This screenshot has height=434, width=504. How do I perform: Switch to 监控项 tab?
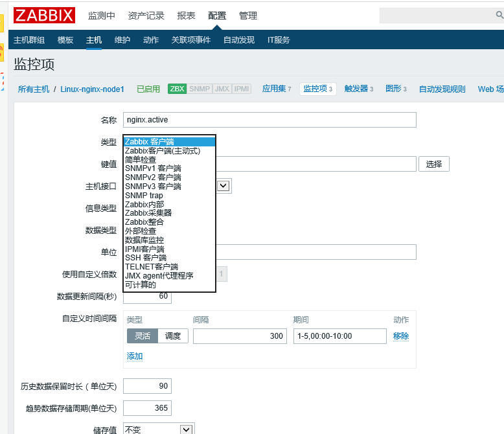tap(318, 89)
